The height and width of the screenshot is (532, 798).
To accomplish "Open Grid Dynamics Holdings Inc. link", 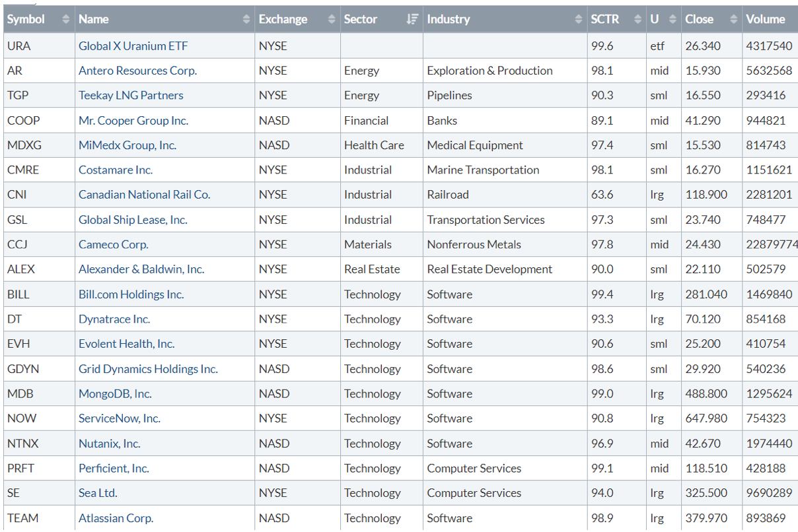I will click(x=148, y=369).
